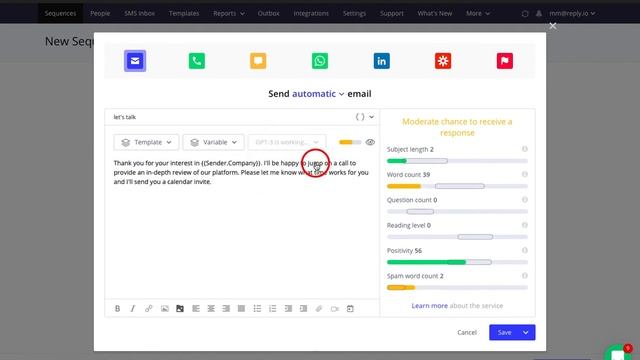Image resolution: width=640 pixels, height=360 pixels.
Task: Change the automatic send mode dropdown
Action: (x=318, y=94)
